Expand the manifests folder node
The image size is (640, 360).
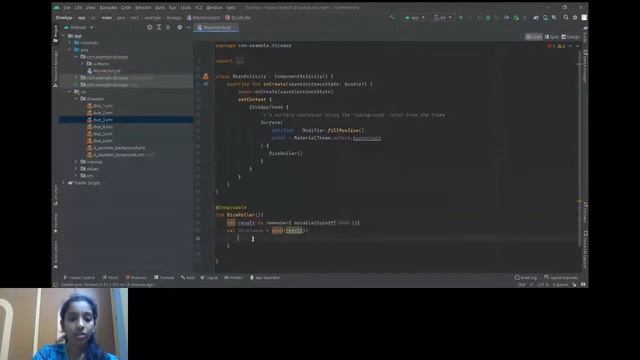click(70, 43)
